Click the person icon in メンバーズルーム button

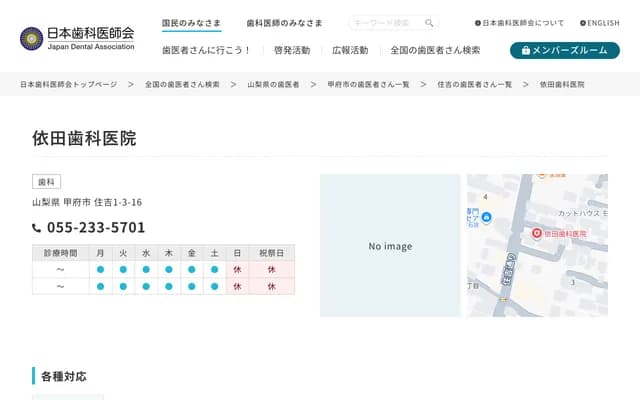[x=524, y=50]
